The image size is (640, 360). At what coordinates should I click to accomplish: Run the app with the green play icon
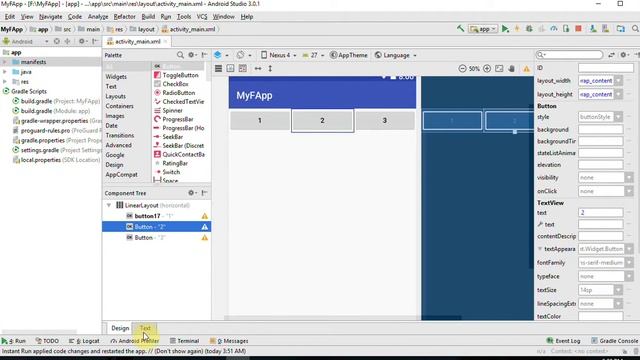[x=505, y=29]
